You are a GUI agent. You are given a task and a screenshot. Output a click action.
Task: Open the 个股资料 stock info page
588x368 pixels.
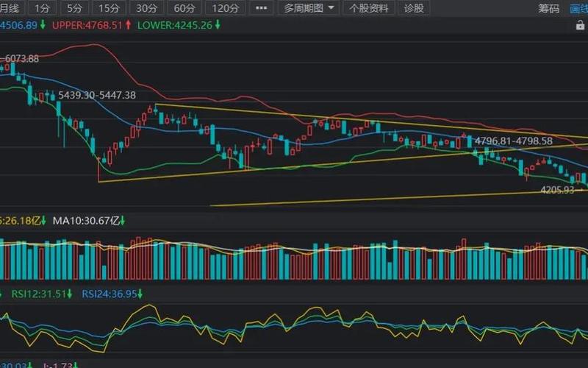click(369, 8)
